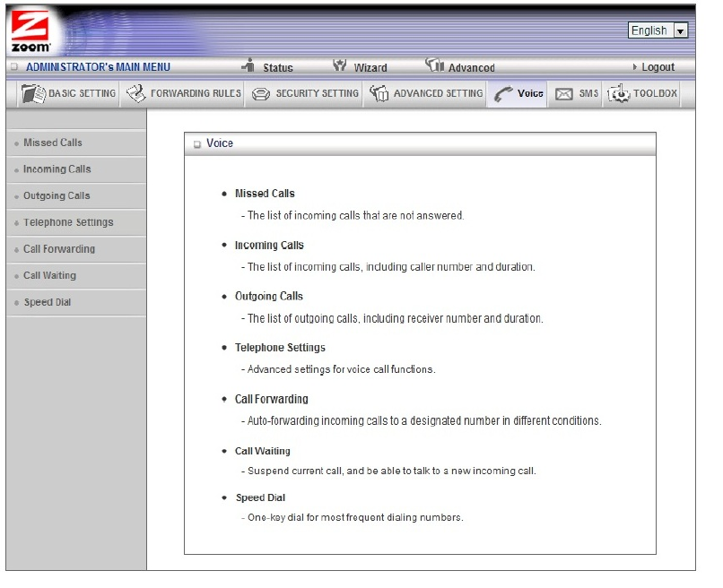Click Incoming Calls heading in Voice panel
The image size is (723, 588).
tap(269, 246)
